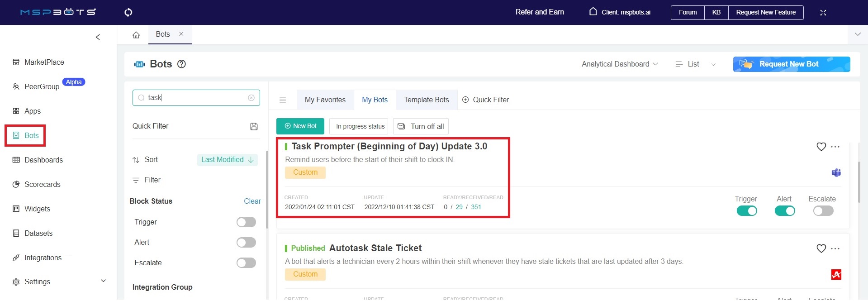This screenshot has width=868, height=301.
Task: Switch to Template Bots tab
Action: tap(427, 100)
